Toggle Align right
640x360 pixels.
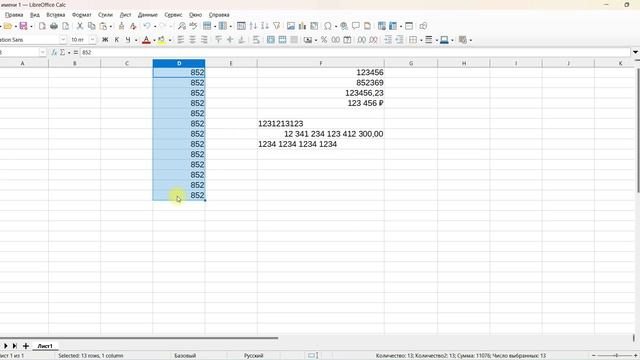click(204, 40)
